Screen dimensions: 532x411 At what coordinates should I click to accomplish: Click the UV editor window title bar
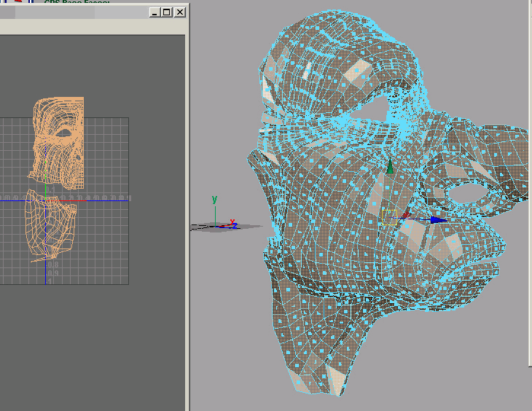(x=73, y=12)
